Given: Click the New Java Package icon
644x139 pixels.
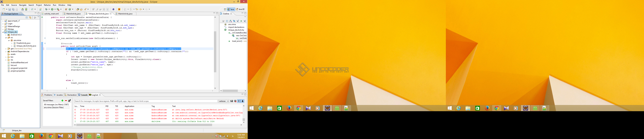Looking at the screenshot, I should click(66, 9).
